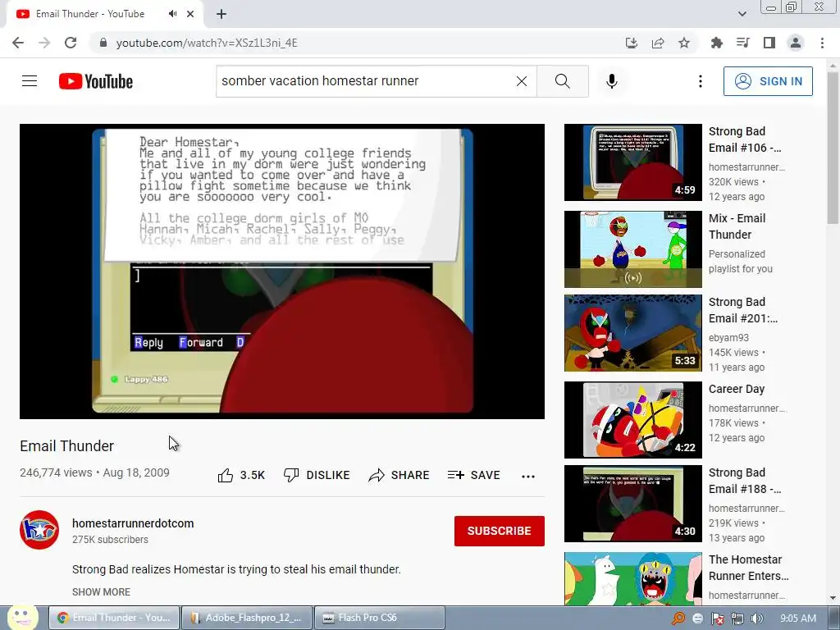This screenshot has width=840, height=630.
Task: Run search with magnifying glass button
Action: coord(563,81)
